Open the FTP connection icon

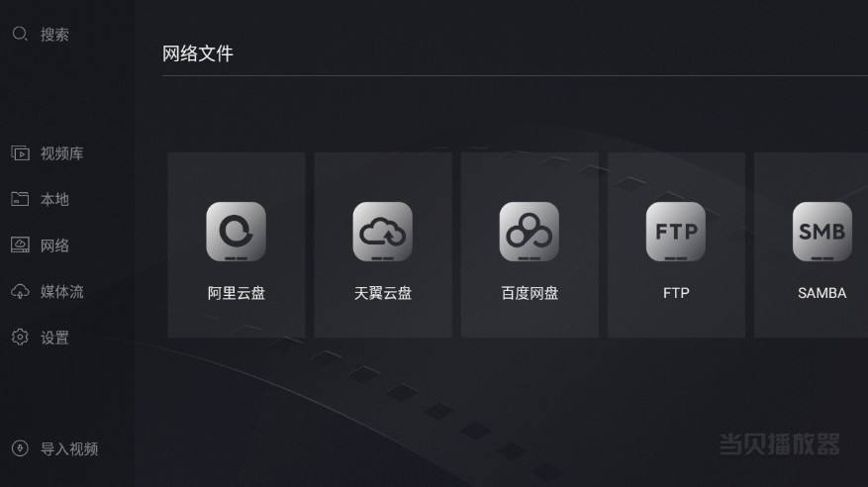(x=676, y=232)
